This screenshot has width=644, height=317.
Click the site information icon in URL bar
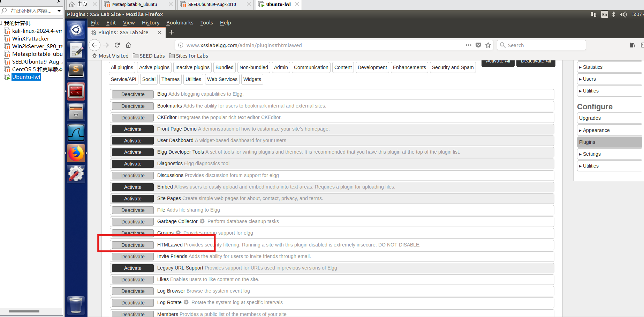pos(181,45)
